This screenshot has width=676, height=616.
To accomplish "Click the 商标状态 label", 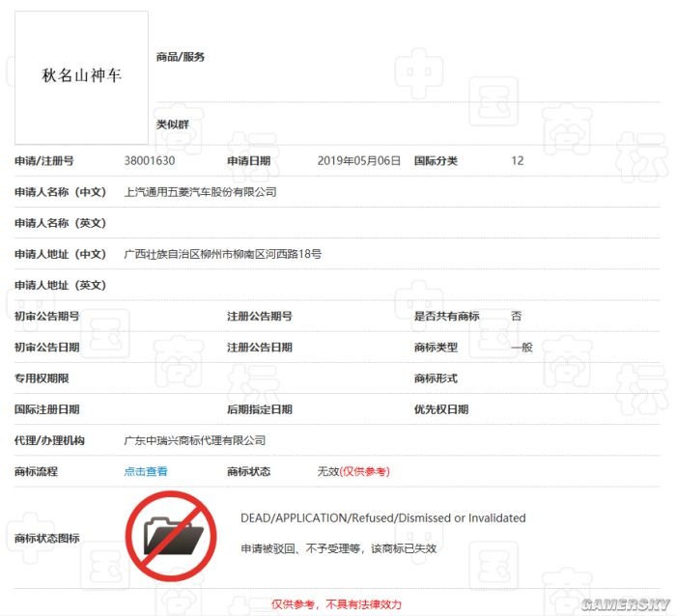I will pyautogui.click(x=249, y=471).
